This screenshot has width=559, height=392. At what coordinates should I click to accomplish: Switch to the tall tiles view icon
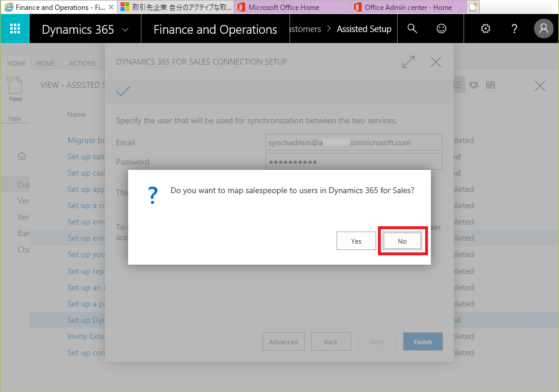pos(474,85)
